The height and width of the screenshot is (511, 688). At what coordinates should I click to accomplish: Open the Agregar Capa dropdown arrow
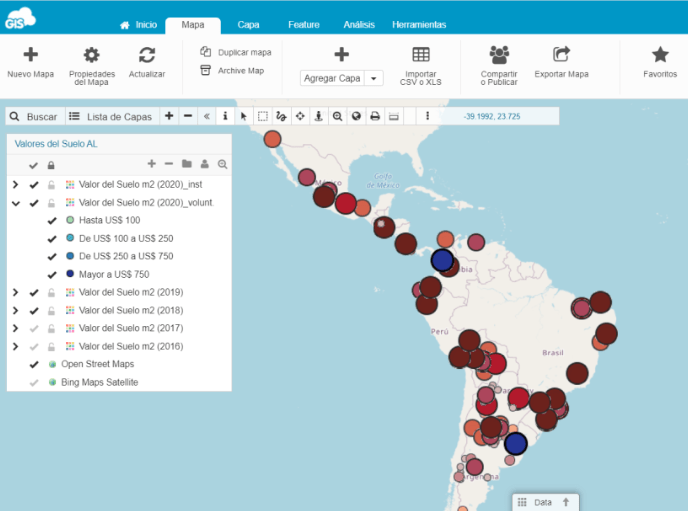tap(374, 78)
